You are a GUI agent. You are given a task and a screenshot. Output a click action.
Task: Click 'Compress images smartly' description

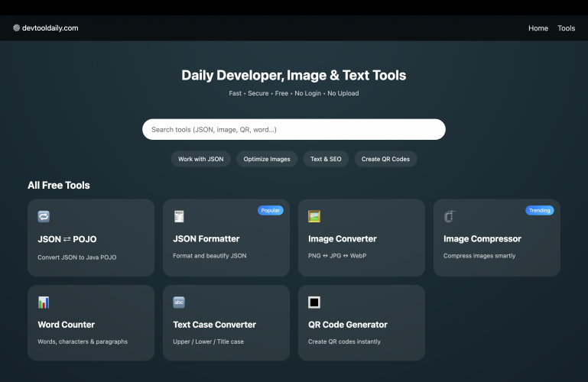pyautogui.click(x=479, y=256)
